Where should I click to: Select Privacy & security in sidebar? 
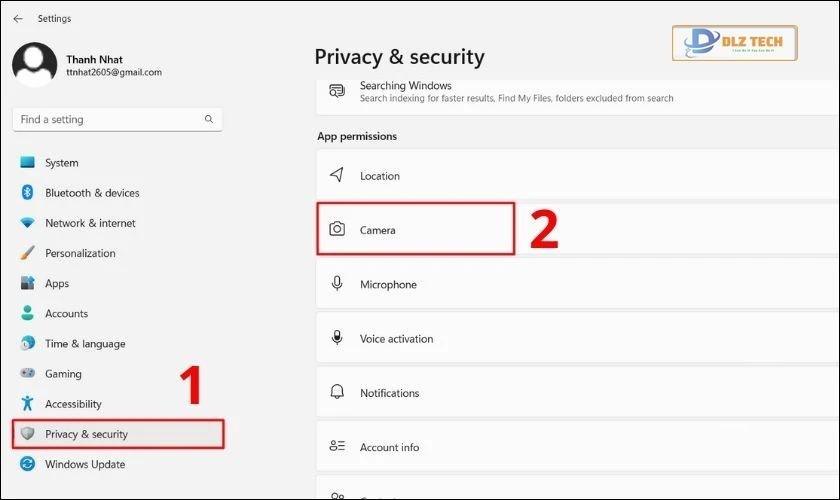click(86, 434)
